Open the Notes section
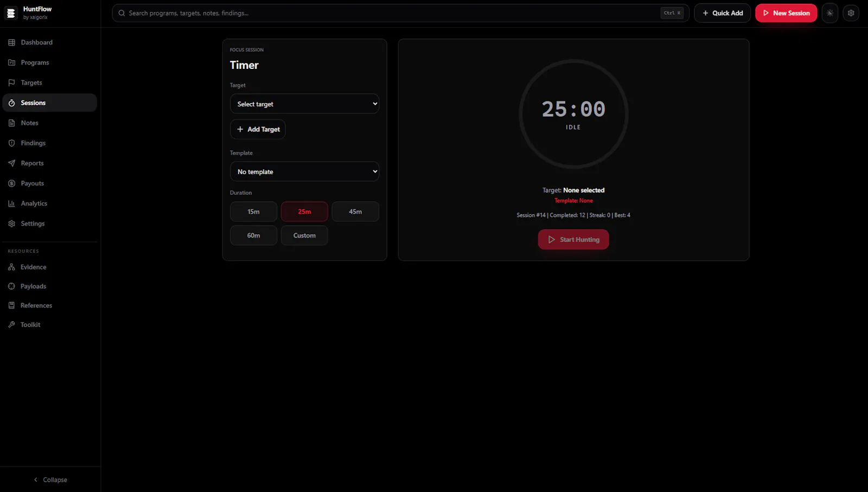The height and width of the screenshot is (492, 868). point(49,123)
